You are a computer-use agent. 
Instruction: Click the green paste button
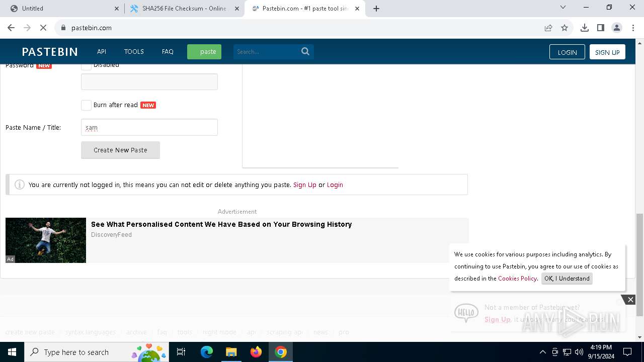(204, 52)
